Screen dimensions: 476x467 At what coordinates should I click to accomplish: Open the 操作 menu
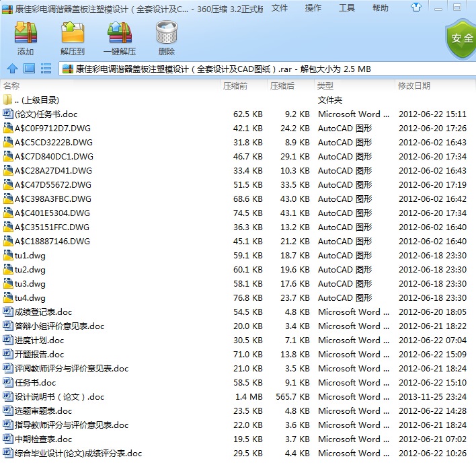(x=313, y=8)
